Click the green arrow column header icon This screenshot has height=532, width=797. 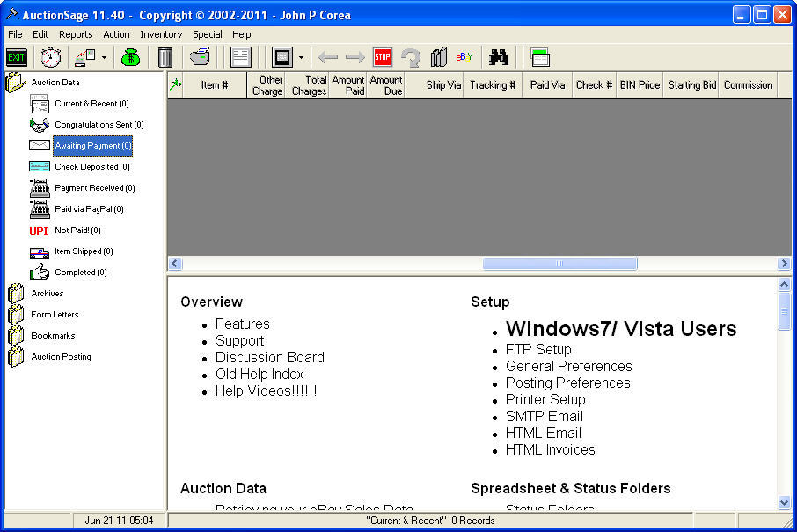coord(176,84)
